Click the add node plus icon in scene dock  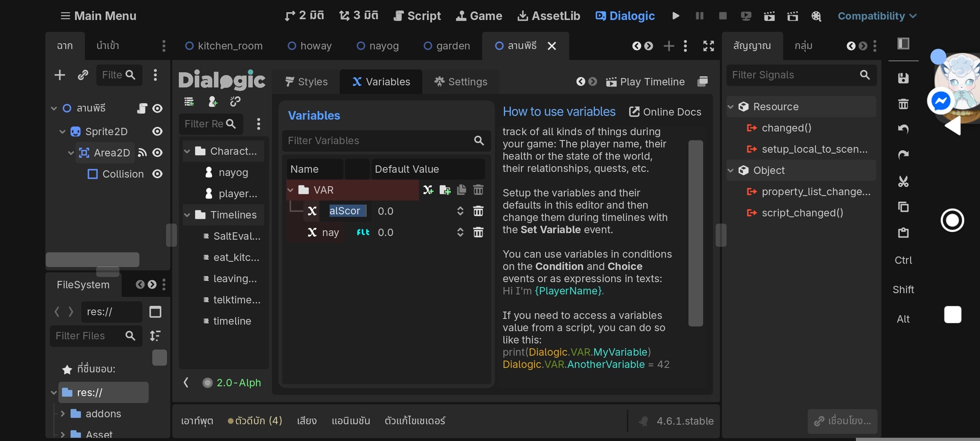coord(60,75)
